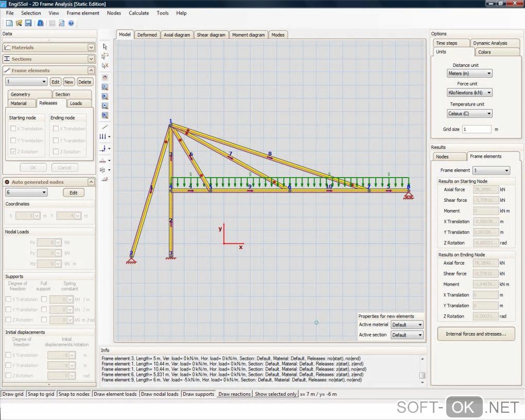Expand the Materials panel
525x420 pixels.
click(x=91, y=47)
